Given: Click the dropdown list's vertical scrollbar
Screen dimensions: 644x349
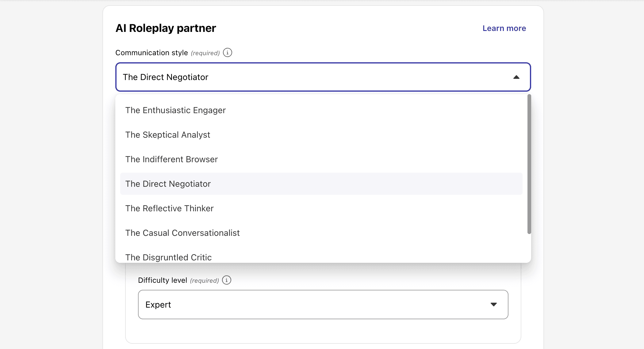Looking at the screenshot, I should (x=529, y=164).
